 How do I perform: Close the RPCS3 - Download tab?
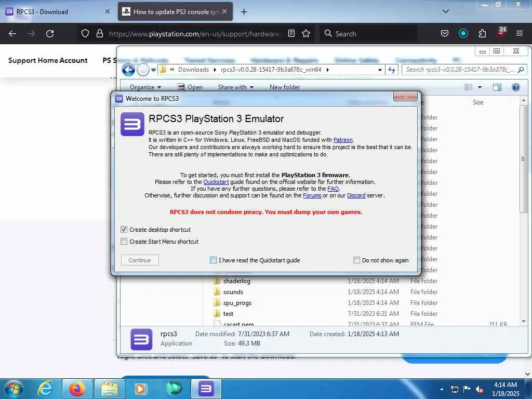[x=107, y=11]
